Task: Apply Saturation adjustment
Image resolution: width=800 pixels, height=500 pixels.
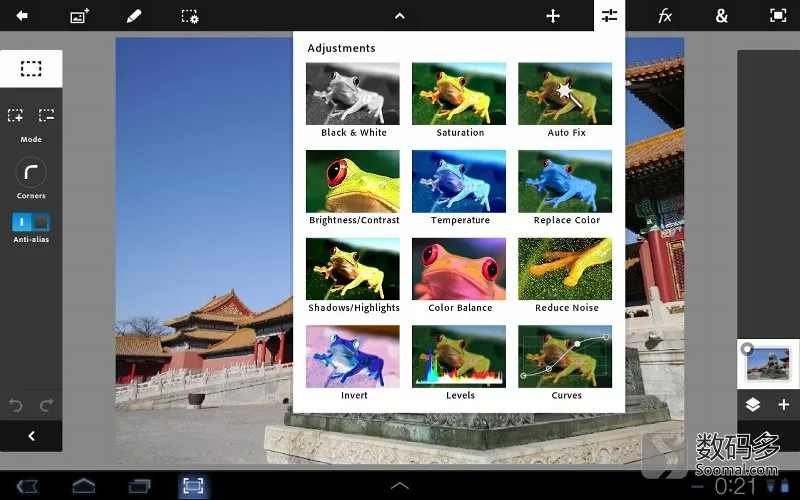Action: (x=459, y=101)
